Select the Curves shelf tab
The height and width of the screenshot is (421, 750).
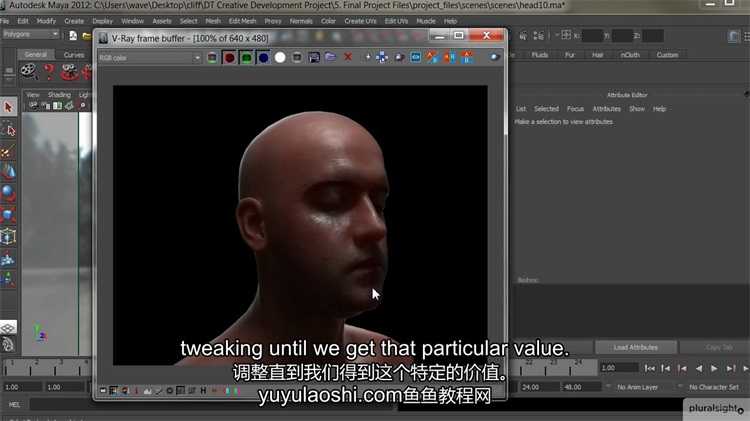74,55
